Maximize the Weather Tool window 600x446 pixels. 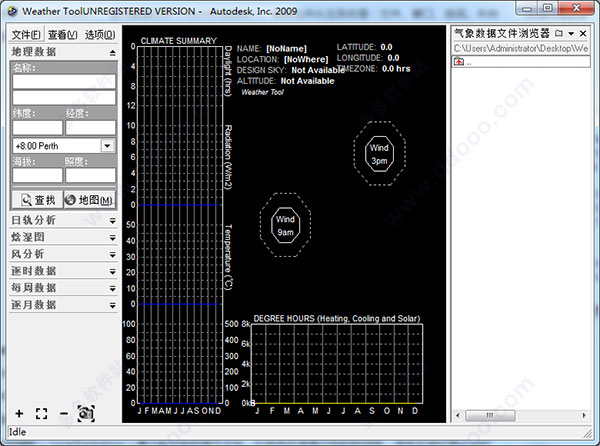pyautogui.click(x=548, y=8)
